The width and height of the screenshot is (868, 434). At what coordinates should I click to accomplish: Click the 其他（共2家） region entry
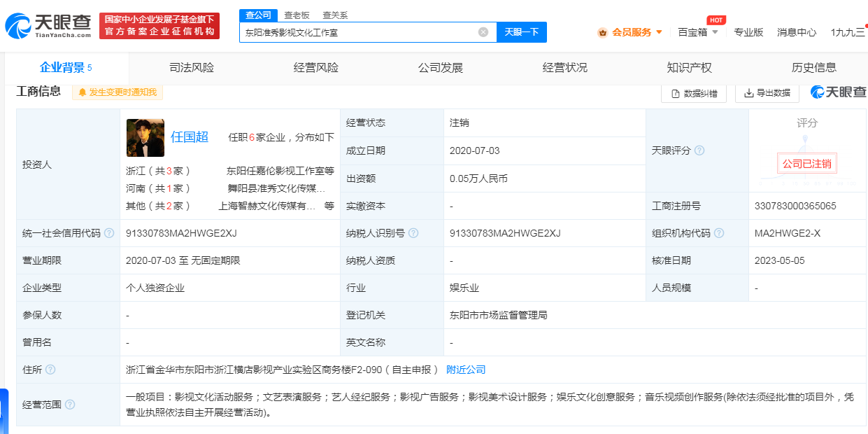158,206
